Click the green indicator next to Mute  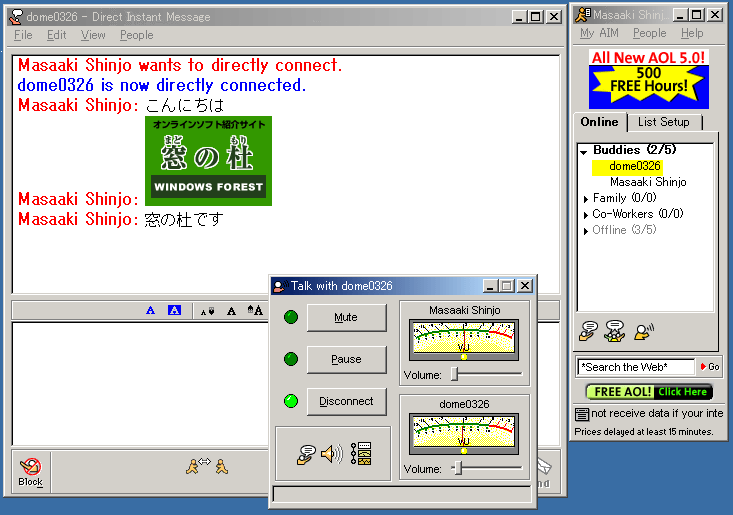coord(291,317)
